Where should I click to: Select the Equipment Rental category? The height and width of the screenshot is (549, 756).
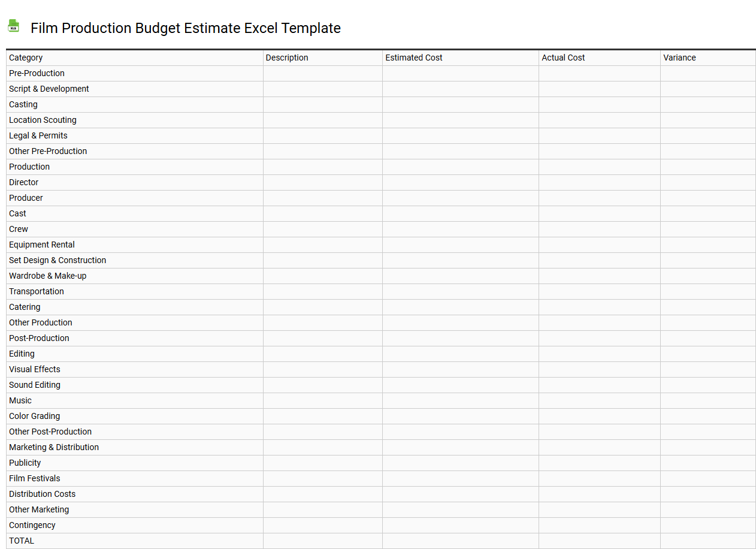click(41, 245)
